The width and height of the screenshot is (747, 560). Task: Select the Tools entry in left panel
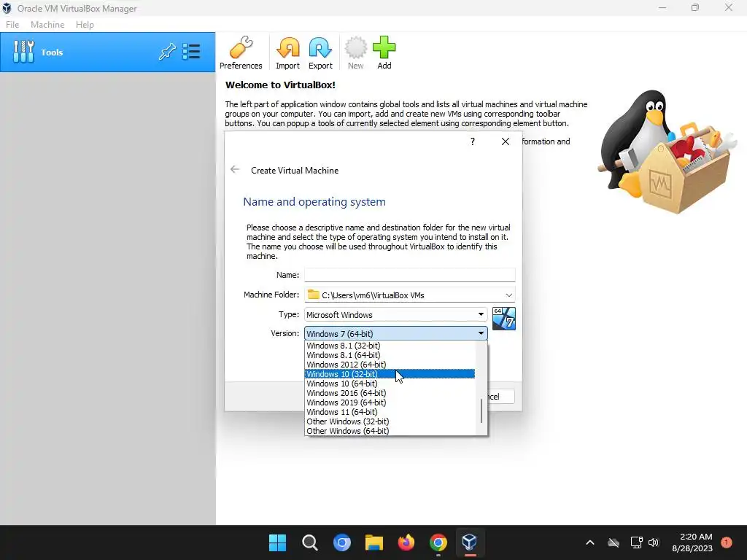(108, 52)
